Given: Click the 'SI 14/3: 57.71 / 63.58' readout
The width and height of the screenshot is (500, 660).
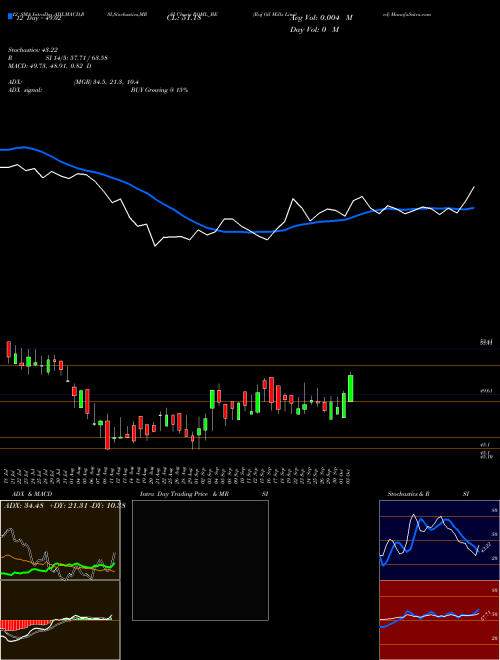Looking at the screenshot, I should click(77, 58).
